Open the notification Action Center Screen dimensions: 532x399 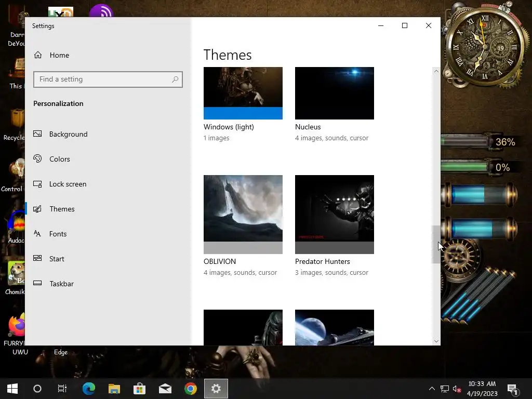tap(512, 389)
